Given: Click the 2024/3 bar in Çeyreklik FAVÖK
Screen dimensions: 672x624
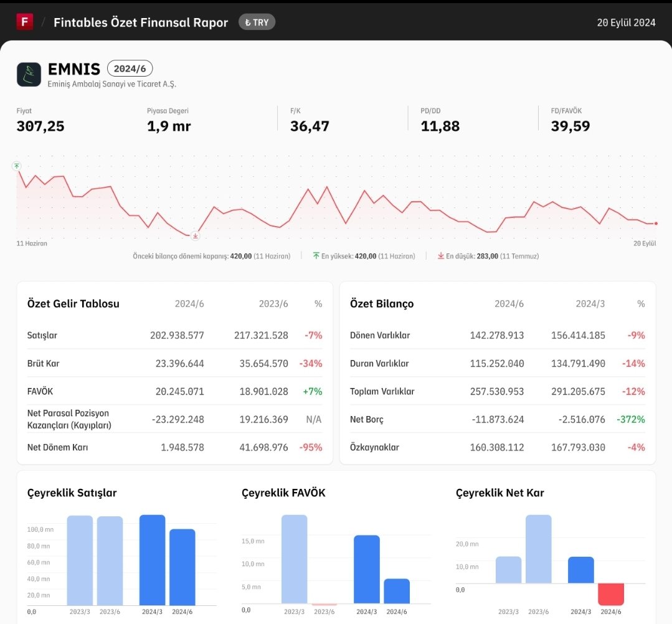Looking at the screenshot, I should 366,569.
